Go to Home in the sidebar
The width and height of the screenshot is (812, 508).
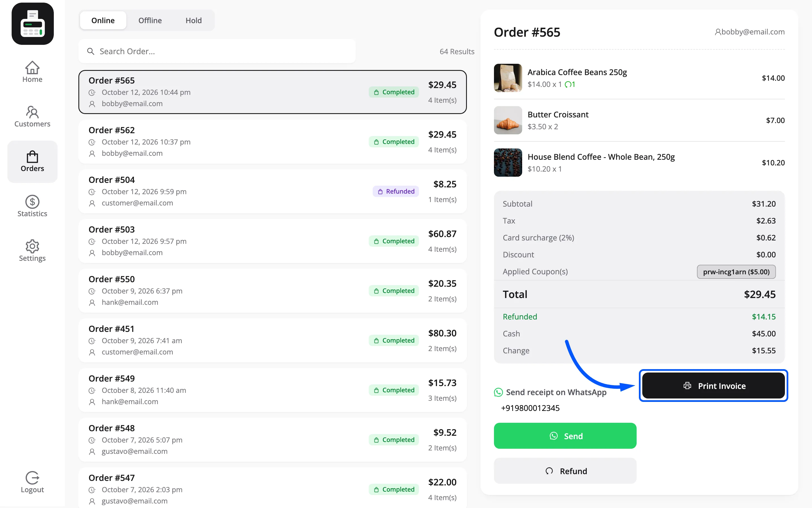(32, 72)
